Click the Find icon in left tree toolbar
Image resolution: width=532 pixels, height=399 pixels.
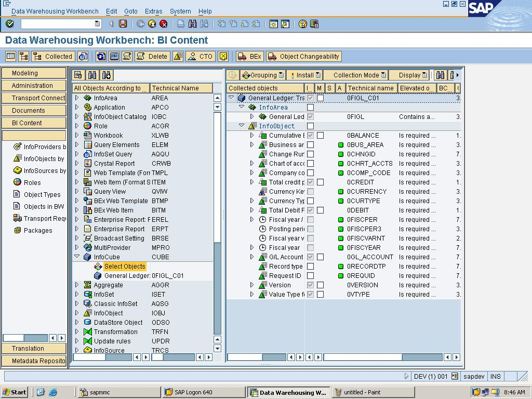pos(92,75)
